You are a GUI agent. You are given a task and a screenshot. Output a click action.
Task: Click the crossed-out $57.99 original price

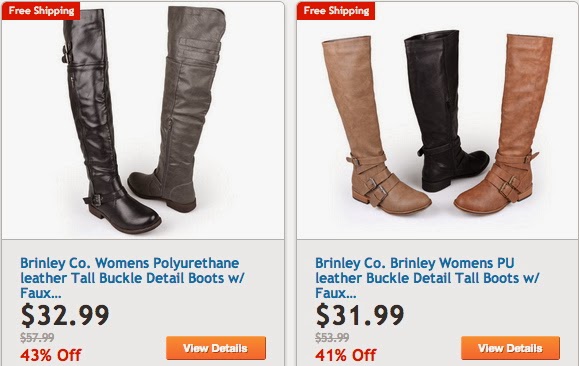click(37, 337)
